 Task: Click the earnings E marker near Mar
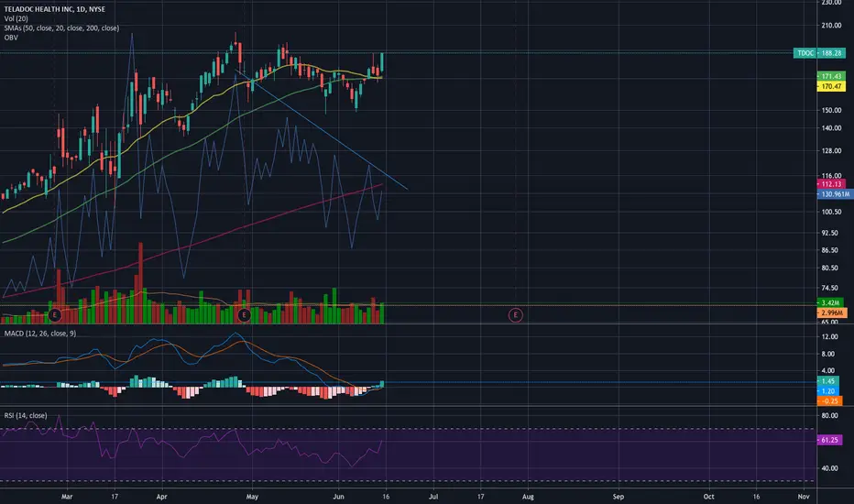pyautogui.click(x=54, y=315)
